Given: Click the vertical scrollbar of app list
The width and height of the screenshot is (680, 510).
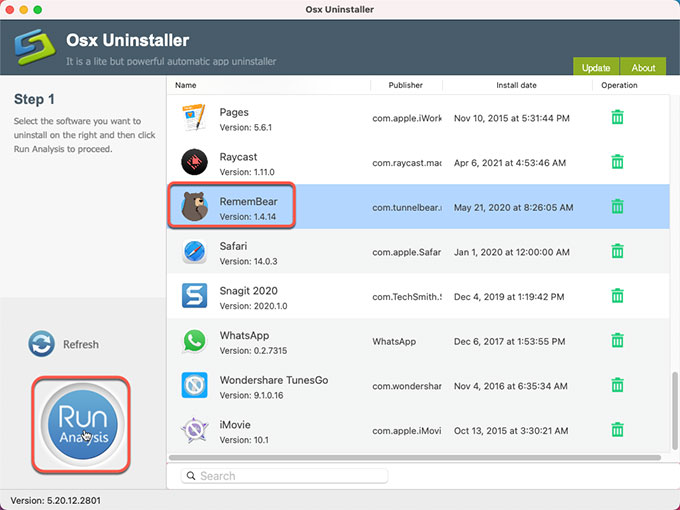Looking at the screenshot, I should coord(674,411).
